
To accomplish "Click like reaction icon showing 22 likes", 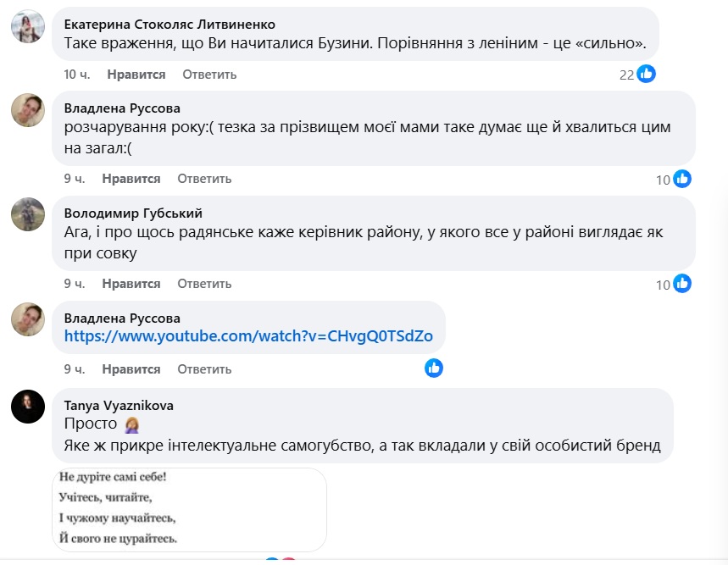I will pyautogui.click(x=646, y=74).
